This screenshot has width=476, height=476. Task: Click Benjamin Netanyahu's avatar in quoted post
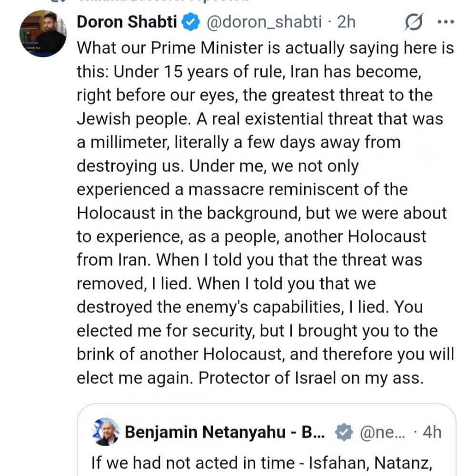[105, 432]
